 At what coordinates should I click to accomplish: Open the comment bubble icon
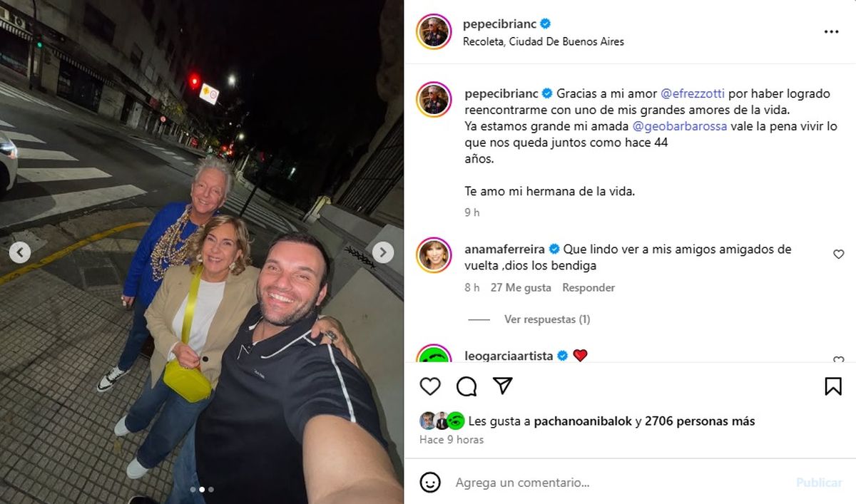(x=467, y=386)
